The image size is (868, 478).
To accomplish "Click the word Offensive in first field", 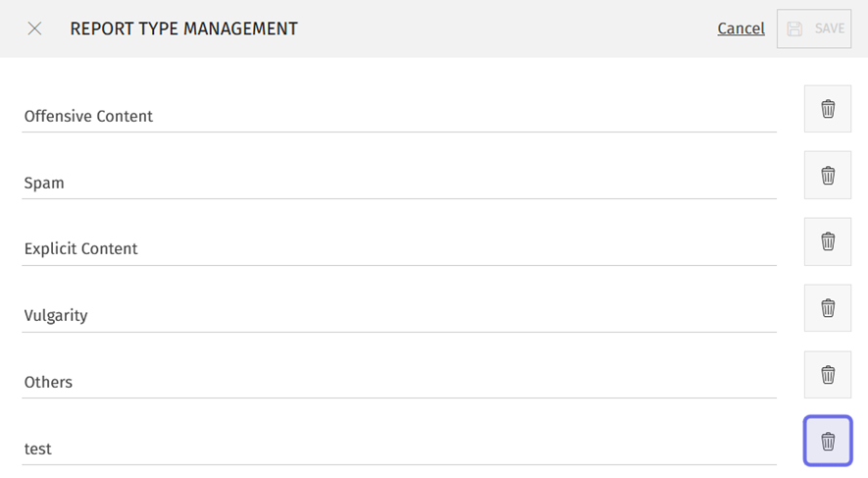I will coord(57,116).
